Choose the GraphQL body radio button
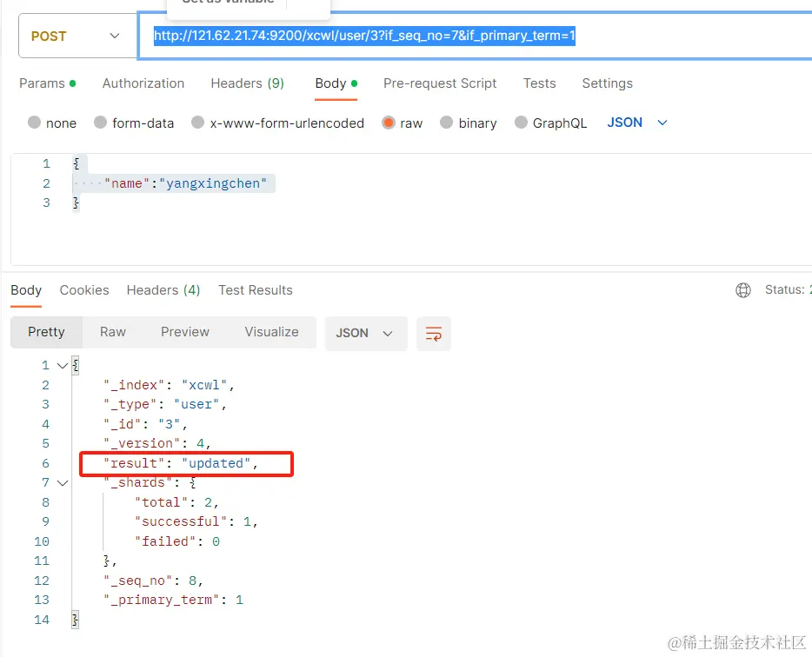Viewport: 812px width, 657px height. 521,123
